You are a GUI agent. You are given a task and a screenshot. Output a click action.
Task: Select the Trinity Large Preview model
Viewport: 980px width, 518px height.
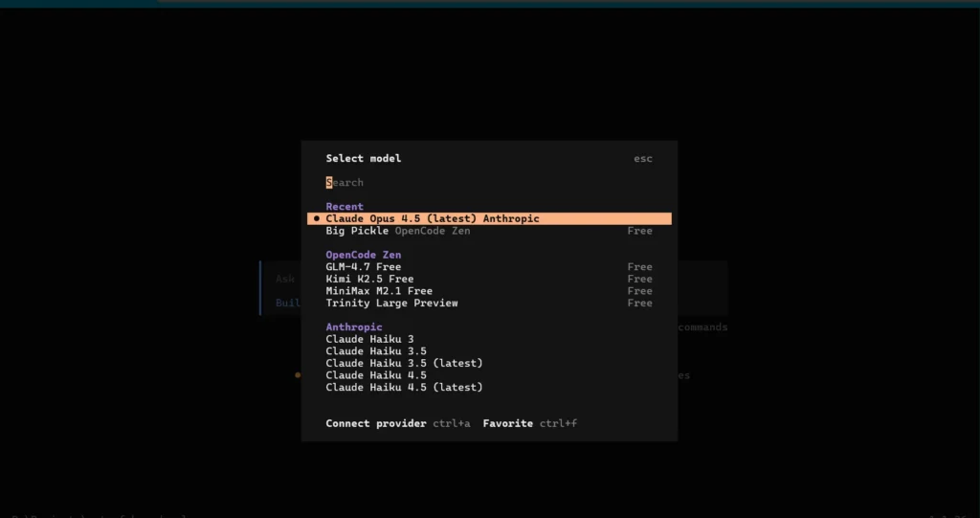391,304
